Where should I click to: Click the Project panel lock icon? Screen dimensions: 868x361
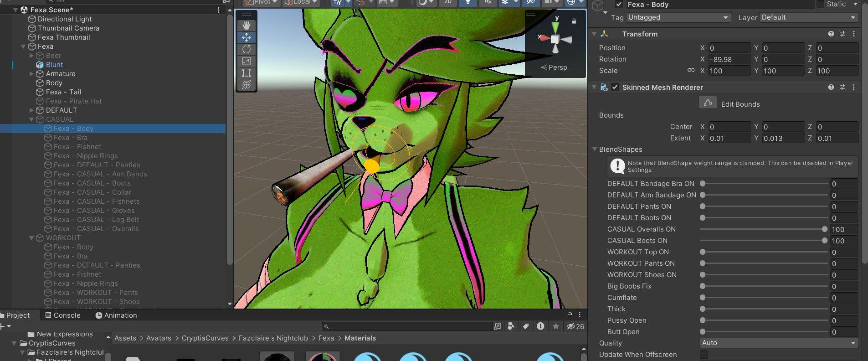[570, 315]
